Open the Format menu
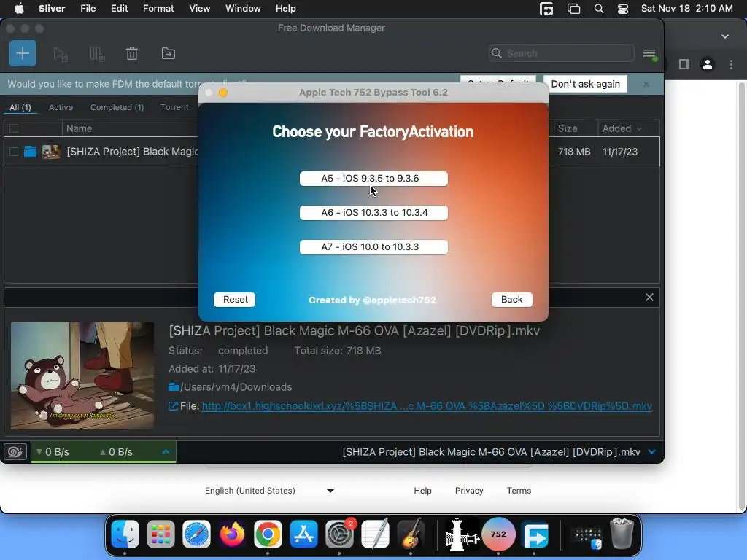 [158, 9]
